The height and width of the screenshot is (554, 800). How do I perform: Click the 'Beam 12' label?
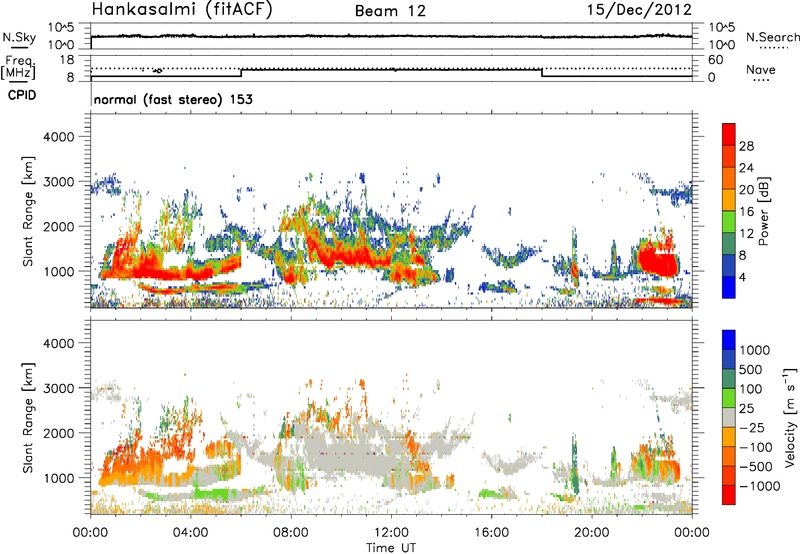coord(390,11)
